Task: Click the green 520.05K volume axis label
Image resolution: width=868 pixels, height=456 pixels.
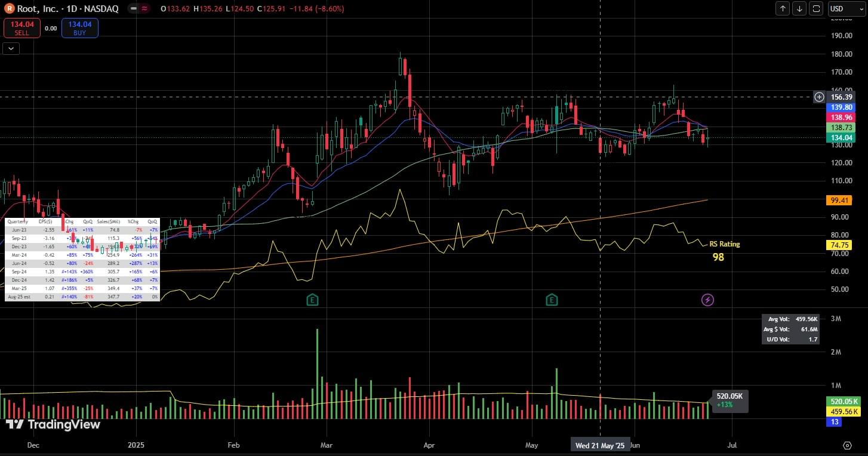Action: 842,402
